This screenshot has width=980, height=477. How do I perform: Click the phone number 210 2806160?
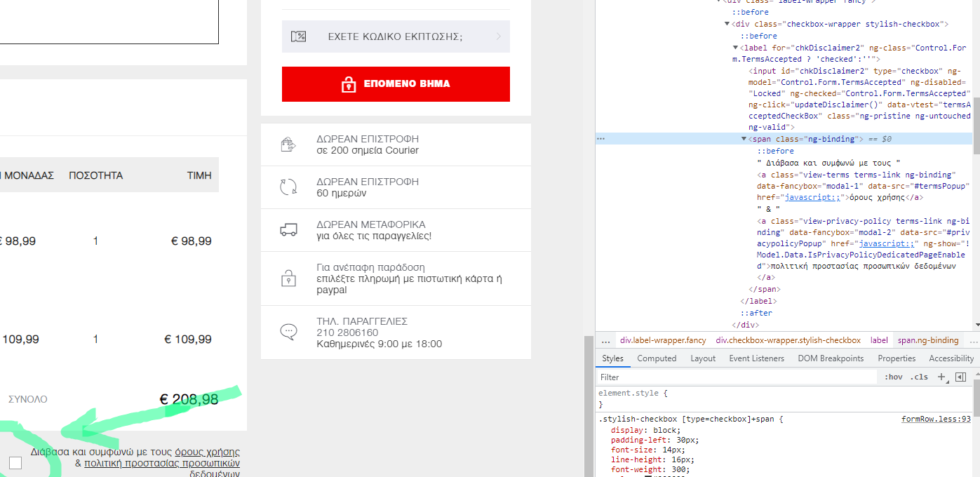347,332
